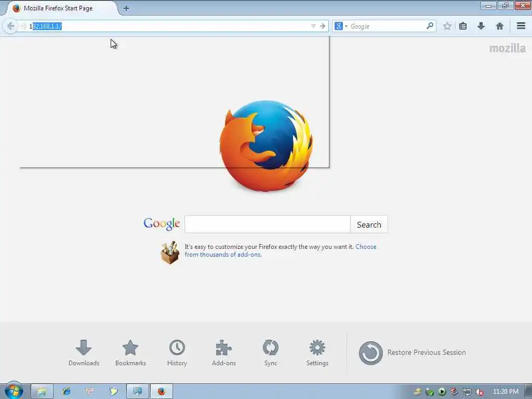The width and height of the screenshot is (532, 399).
Task: Open History from the start page launcher
Action: [177, 353]
